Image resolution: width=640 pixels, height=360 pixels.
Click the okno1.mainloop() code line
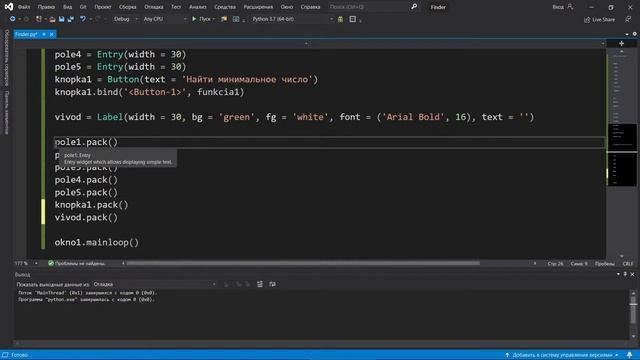click(97, 242)
